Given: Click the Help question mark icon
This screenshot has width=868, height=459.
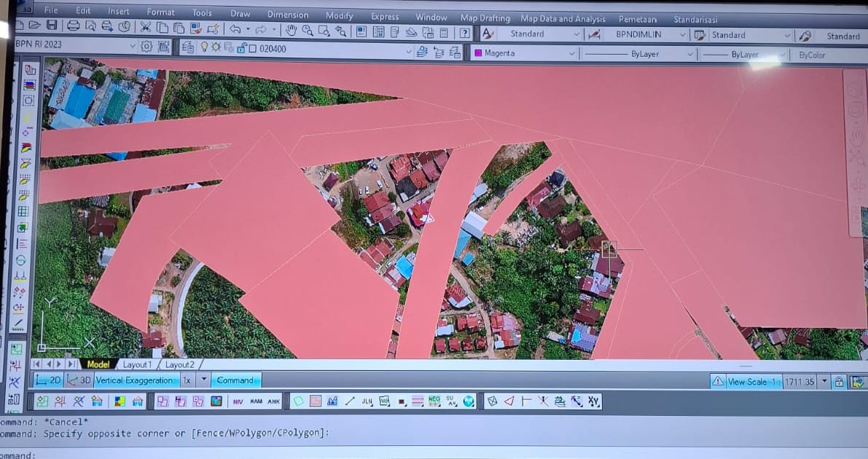Looking at the screenshot, I should [464, 33].
